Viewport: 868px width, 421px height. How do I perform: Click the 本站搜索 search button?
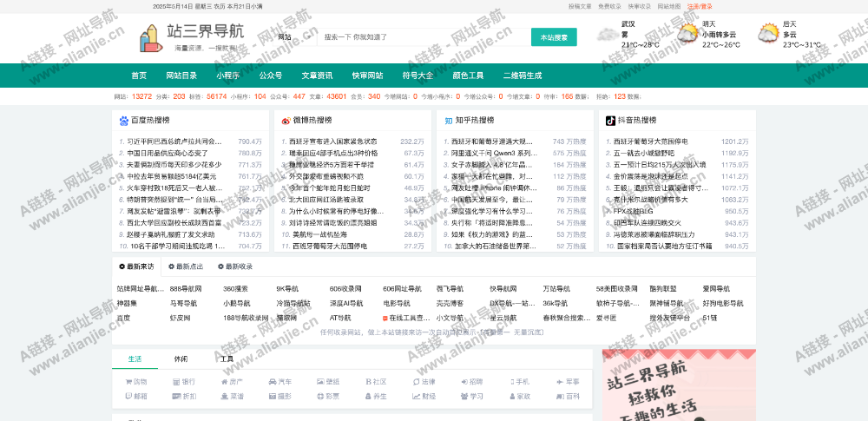pos(554,37)
